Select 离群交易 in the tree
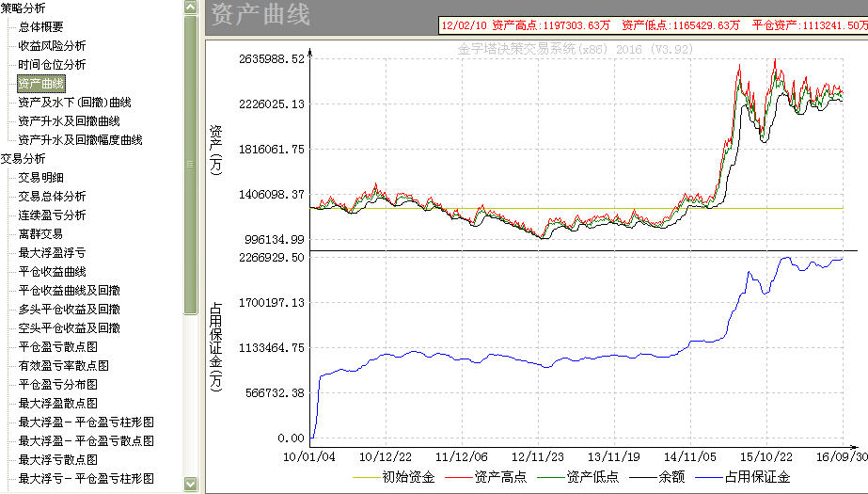The width and height of the screenshot is (868, 494). [x=41, y=234]
